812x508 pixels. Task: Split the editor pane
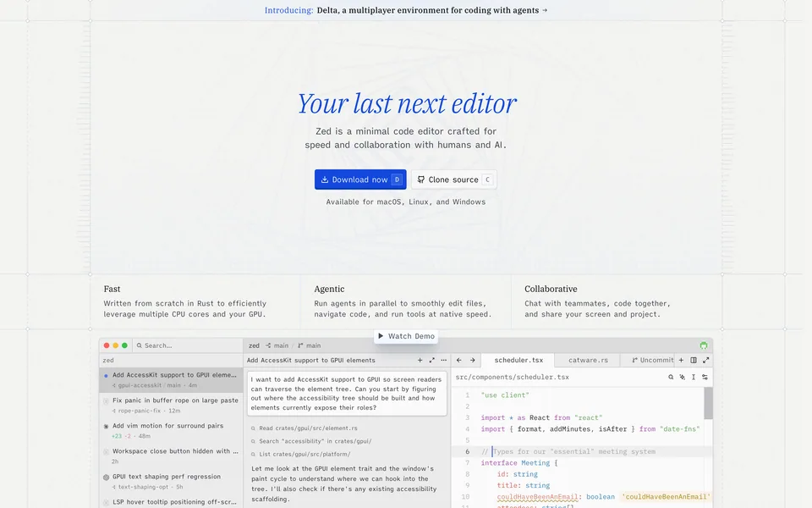pos(694,360)
